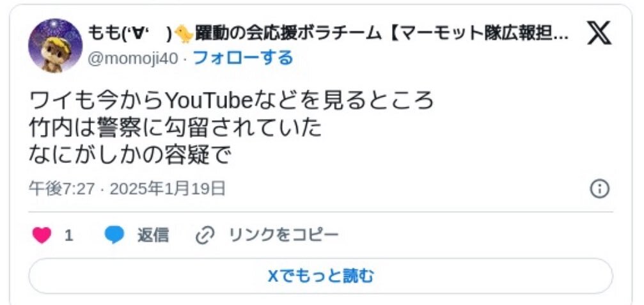Like the tweet with the heart icon
Viewport: 644px width, 305px height.
(42, 236)
